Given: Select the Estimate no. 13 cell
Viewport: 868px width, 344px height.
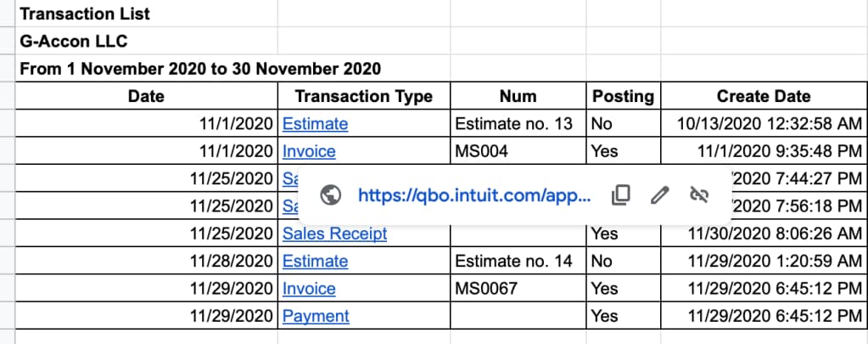Looking at the screenshot, I should [518, 123].
